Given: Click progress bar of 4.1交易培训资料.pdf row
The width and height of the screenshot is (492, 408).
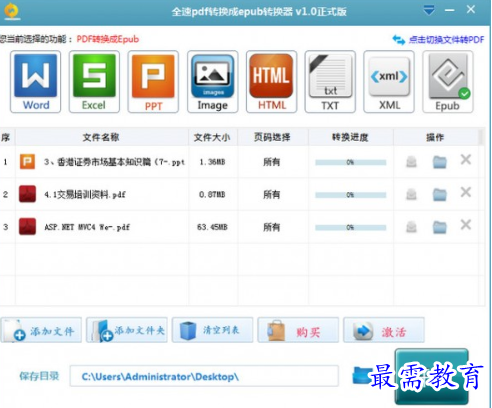Looking at the screenshot, I should 351,195.
